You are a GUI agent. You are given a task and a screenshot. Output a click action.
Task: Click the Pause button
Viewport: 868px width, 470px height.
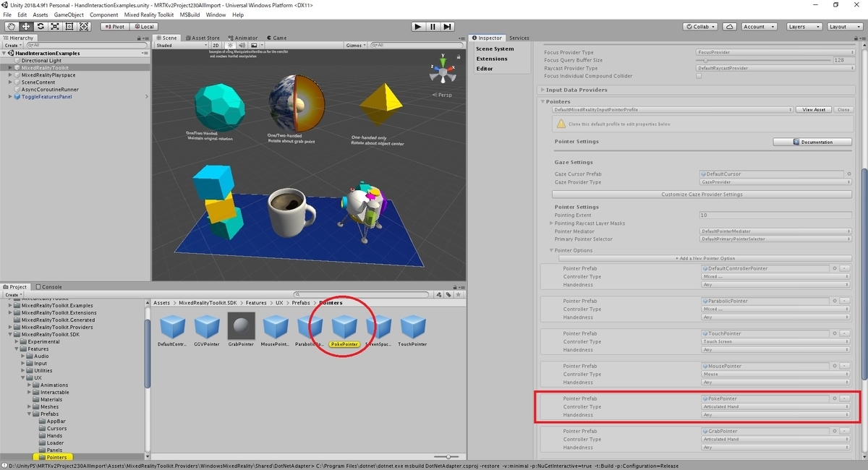[433, 26]
